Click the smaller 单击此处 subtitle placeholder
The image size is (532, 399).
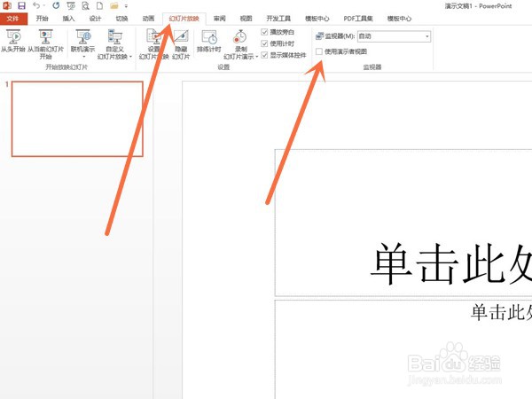pyautogui.click(x=403, y=349)
